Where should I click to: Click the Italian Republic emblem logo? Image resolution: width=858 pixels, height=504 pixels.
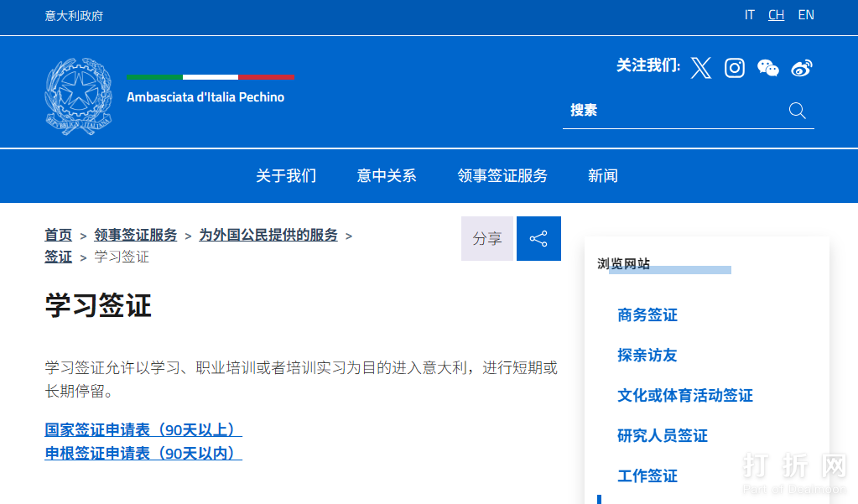78,96
